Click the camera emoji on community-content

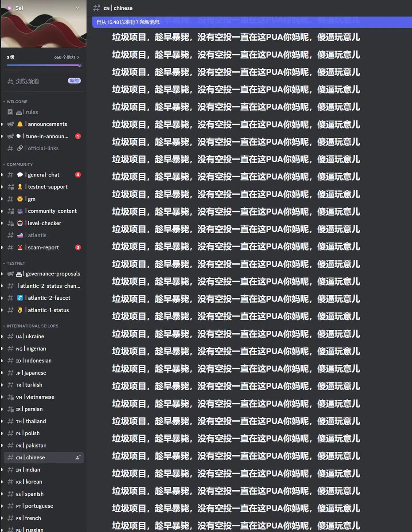point(19,211)
